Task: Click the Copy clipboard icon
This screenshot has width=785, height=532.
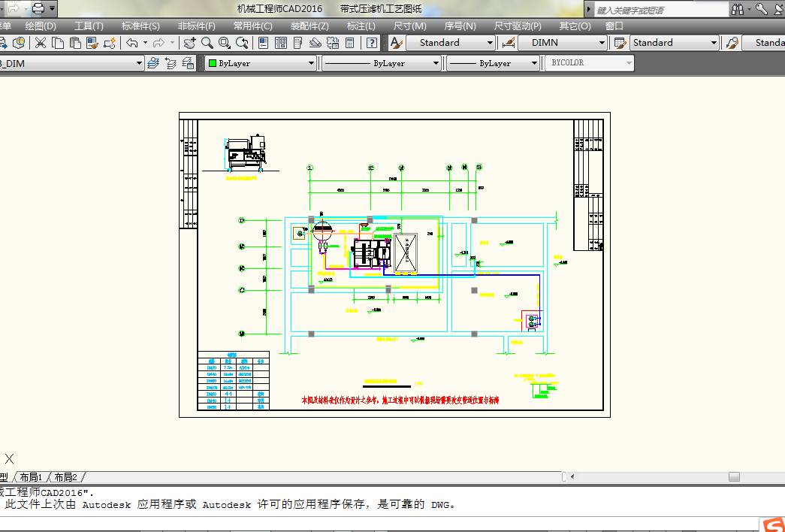Action: [58, 43]
